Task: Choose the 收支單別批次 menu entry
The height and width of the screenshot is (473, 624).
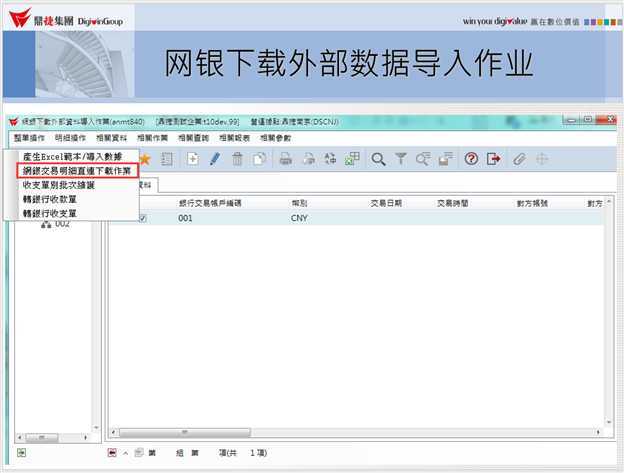Action: point(58,185)
